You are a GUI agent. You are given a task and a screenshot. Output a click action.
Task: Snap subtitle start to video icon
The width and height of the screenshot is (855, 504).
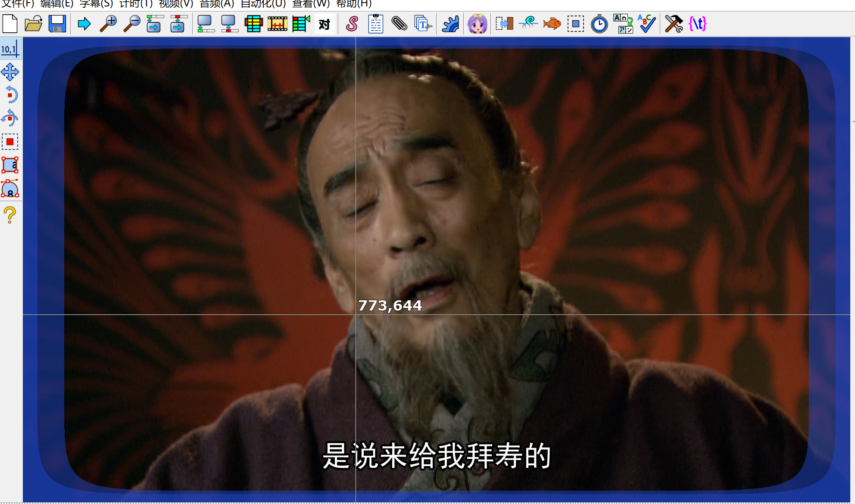tap(206, 24)
